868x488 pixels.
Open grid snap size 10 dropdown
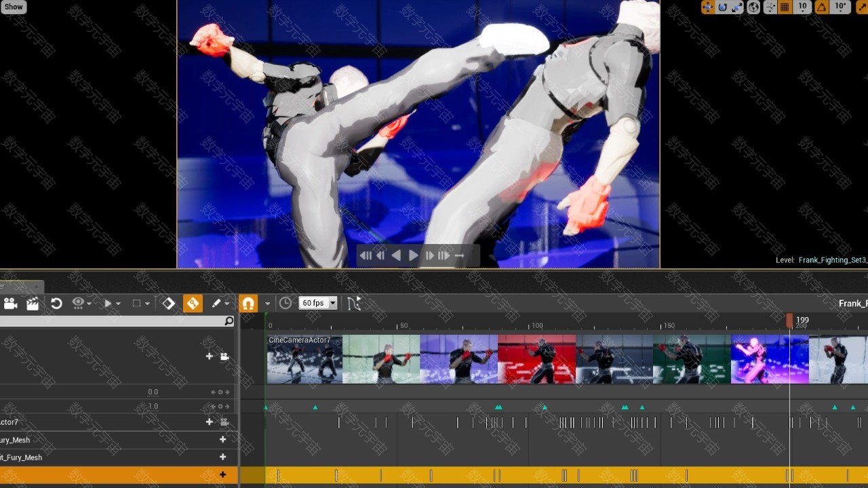tap(803, 7)
